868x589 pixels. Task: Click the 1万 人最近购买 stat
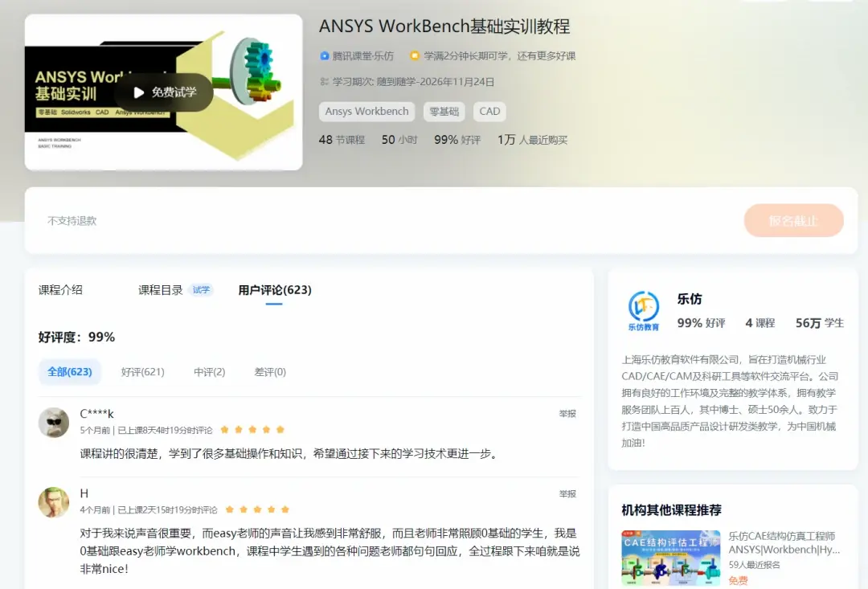pyautogui.click(x=532, y=140)
